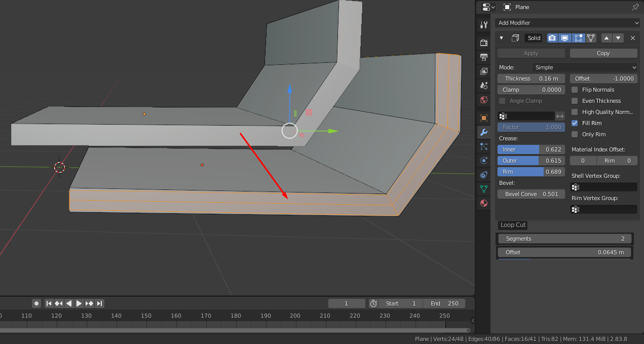Remove the Solidify modifier with X
The width and height of the screenshot is (644, 344).
(x=632, y=38)
